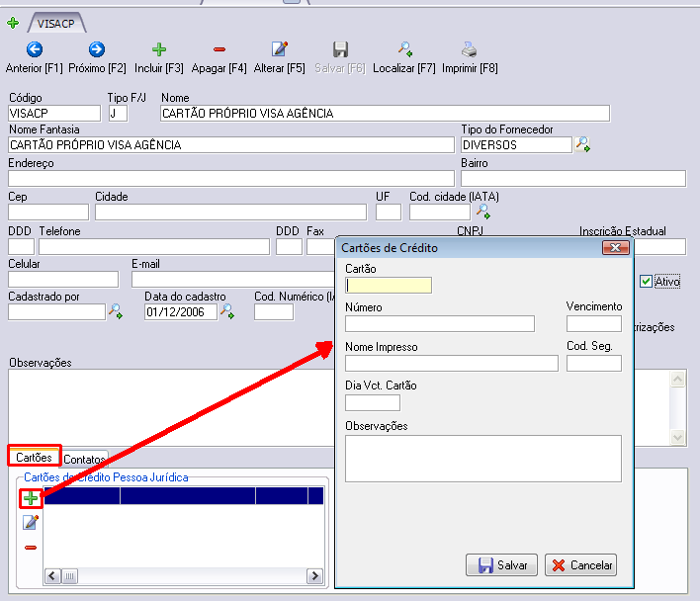Click the Cod. cidade (IATA) field
The height and width of the screenshot is (601, 700).
440,213
